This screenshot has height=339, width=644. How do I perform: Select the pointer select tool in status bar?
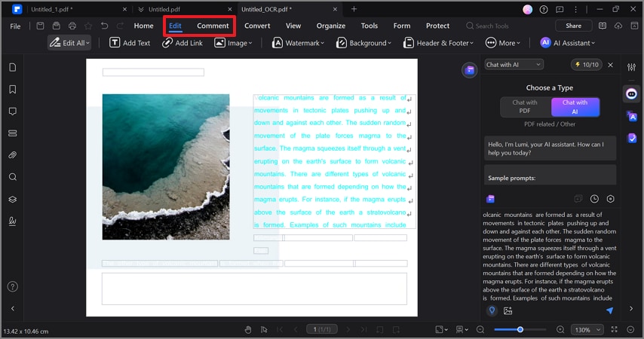click(x=264, y=329)
